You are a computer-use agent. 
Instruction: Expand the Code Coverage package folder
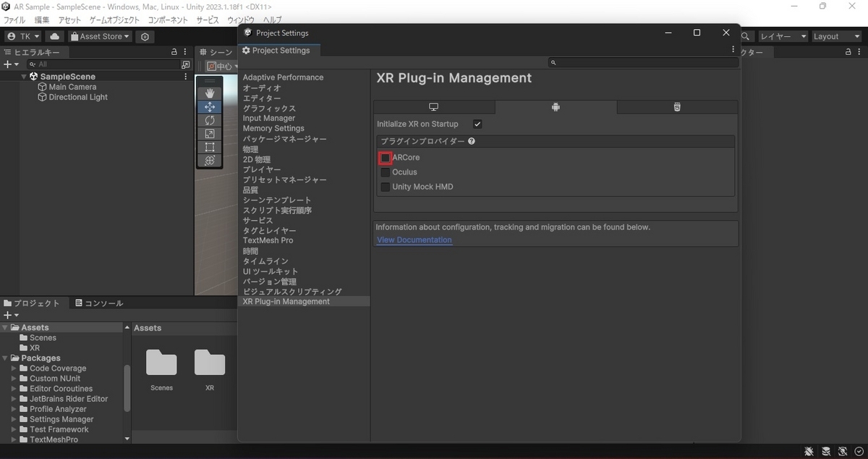[x=14, y=369]
